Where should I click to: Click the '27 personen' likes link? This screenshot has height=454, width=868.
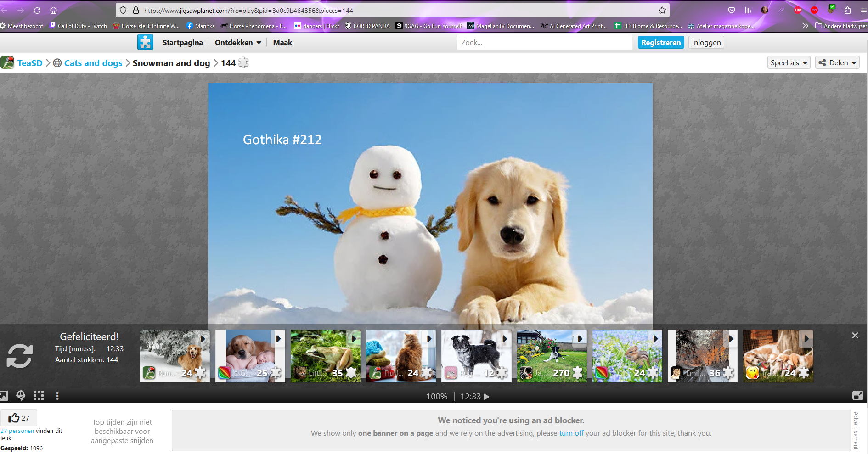tap(17, 431)
